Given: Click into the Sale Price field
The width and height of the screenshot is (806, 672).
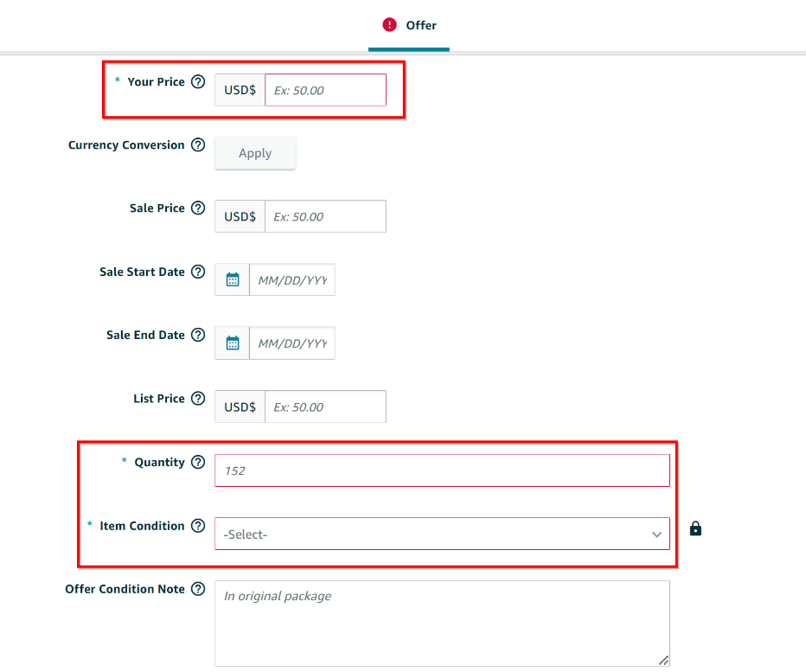Looking at the screenshot, I should coord(325,216).
